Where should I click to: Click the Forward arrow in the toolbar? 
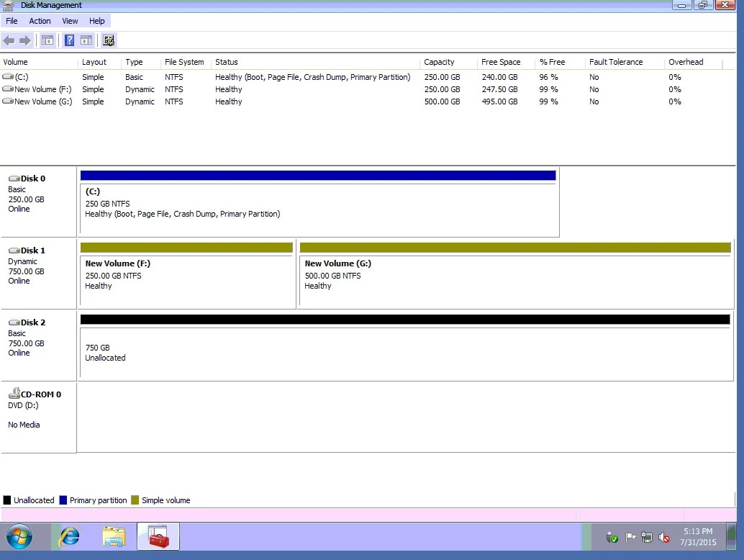[x=25, y=40]
